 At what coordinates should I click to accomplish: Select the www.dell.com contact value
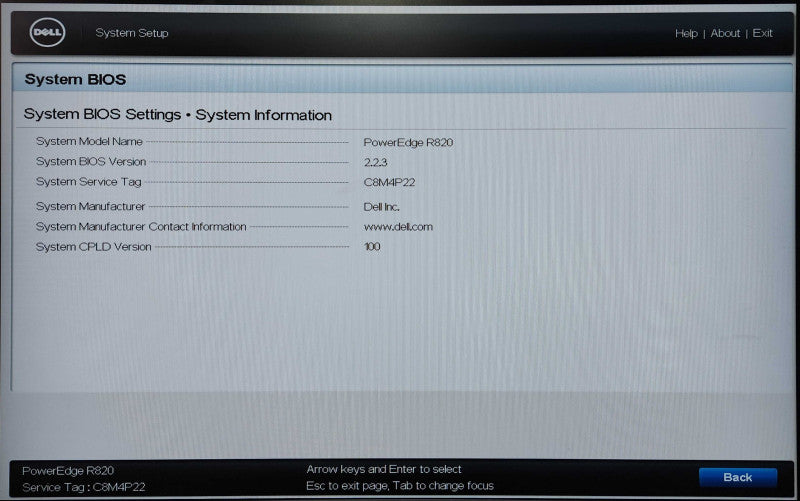pyautogui.click(x=398, y=227)
